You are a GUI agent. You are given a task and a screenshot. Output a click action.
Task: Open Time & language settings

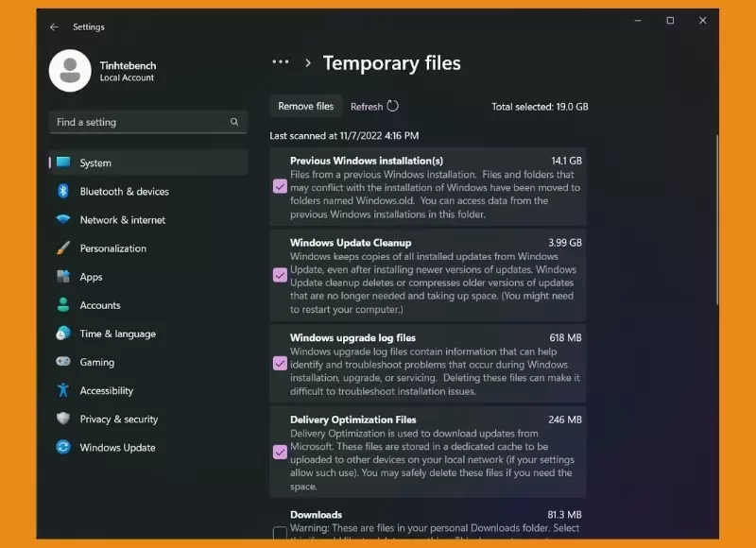[x=148, y=334]
